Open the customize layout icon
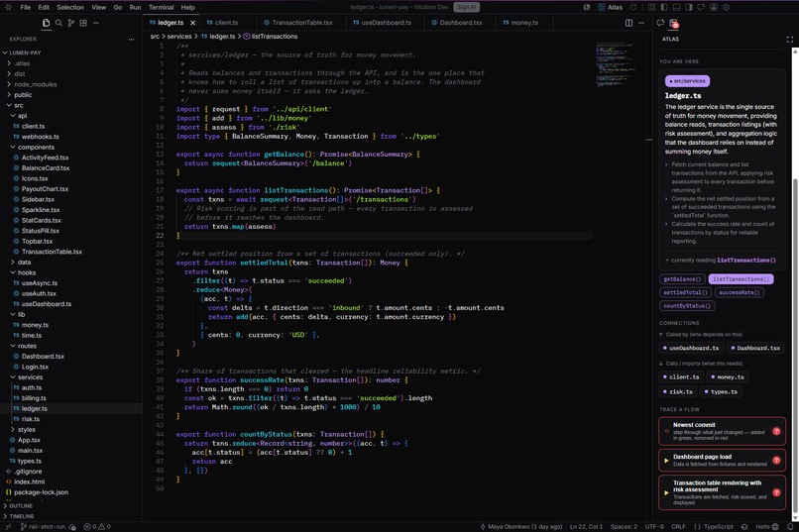This screenshot has height=532, width=799. tap(651, 7)
